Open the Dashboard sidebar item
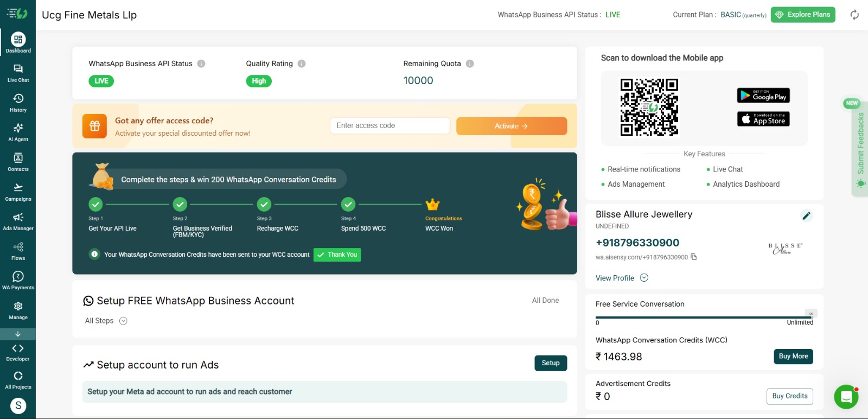The height and width of the screenshot is (419, 868). [18, 43]
